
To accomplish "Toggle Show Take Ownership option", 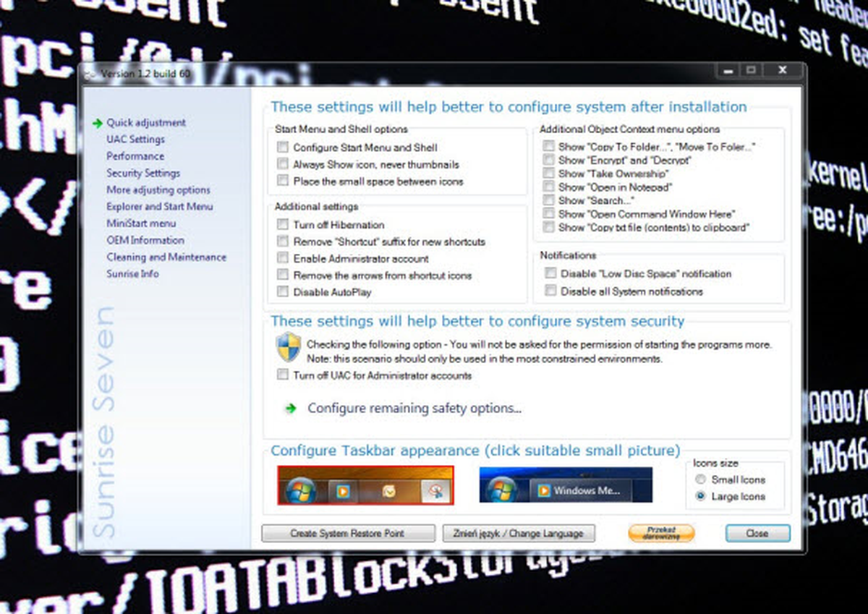I will 550,174.
